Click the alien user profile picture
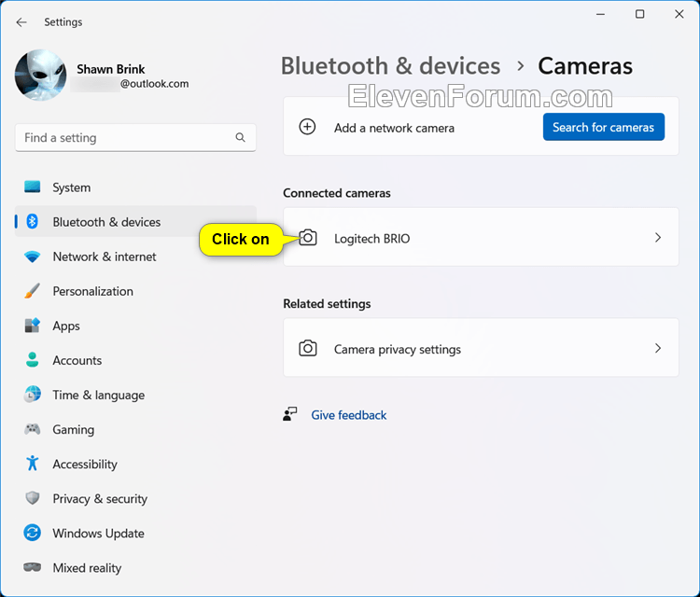 tap(41, 75)
